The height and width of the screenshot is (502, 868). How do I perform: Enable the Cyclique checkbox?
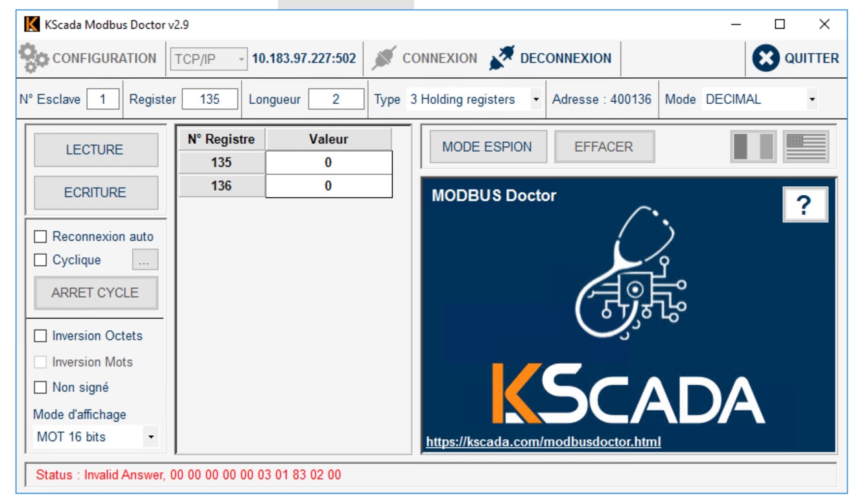(x=40, y=260)
